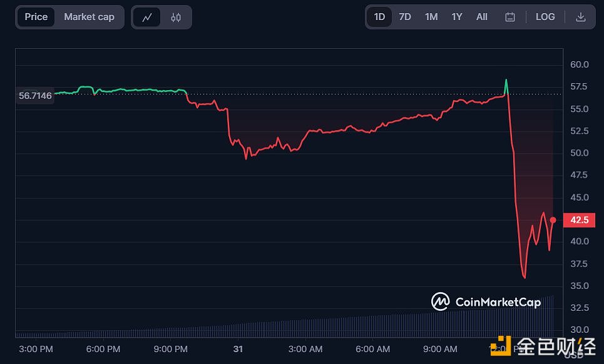The image size is (604, 364).
Task: Select the candlestick chart icon
Action: pos(176,18)
